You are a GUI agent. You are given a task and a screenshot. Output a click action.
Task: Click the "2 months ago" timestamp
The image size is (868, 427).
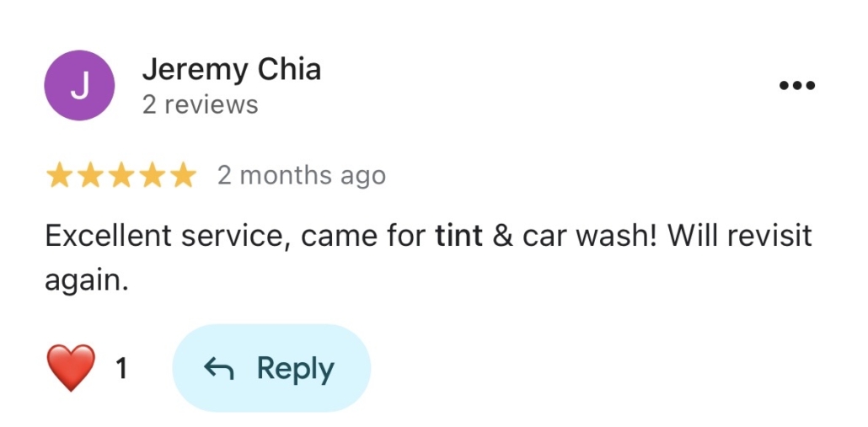[x=301, y=176]
